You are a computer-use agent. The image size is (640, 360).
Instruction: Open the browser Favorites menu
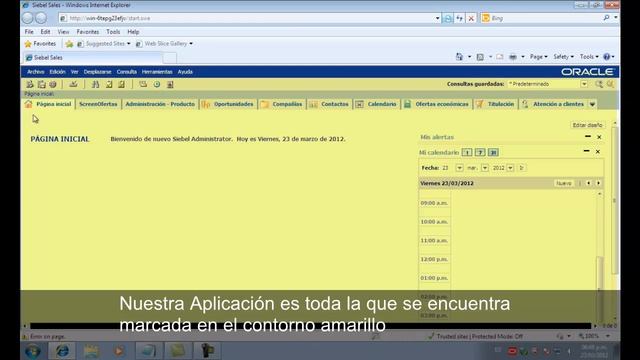click(88, 31)
